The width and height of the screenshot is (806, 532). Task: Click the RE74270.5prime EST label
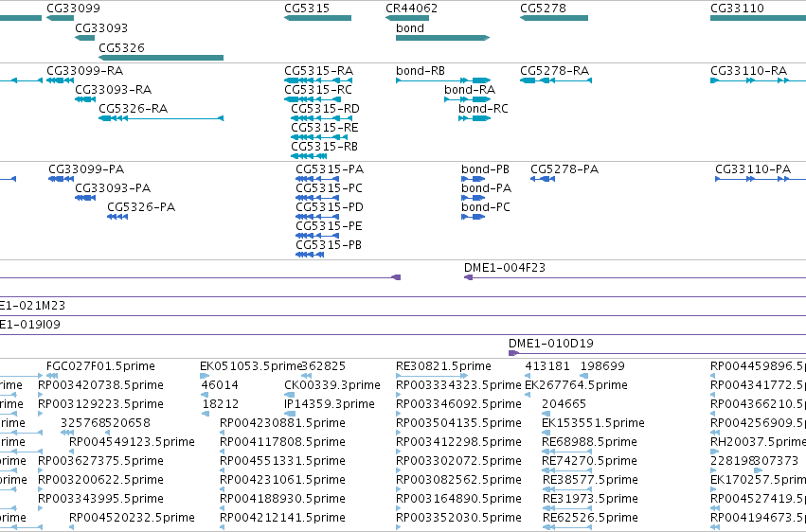point(590,462)
